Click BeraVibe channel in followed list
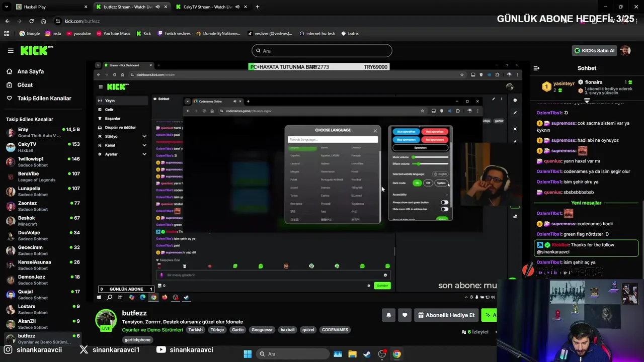644x362 pixels. tap(43, 176)
